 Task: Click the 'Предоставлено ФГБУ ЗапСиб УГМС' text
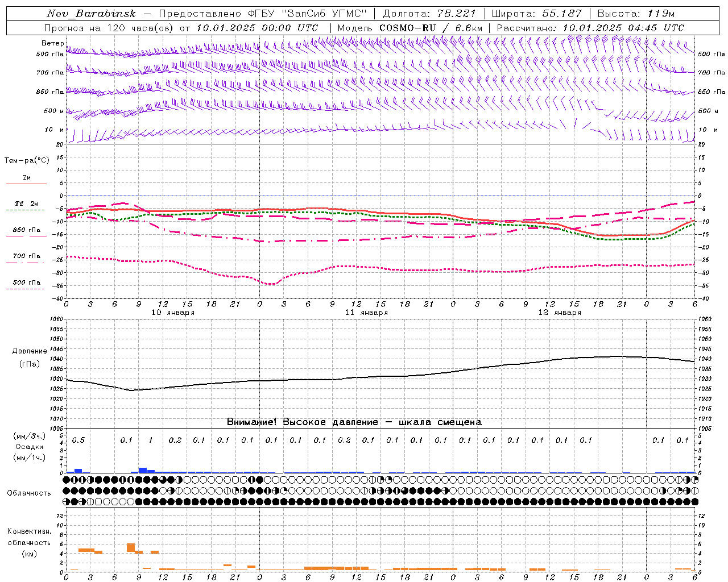click(263, 14)
